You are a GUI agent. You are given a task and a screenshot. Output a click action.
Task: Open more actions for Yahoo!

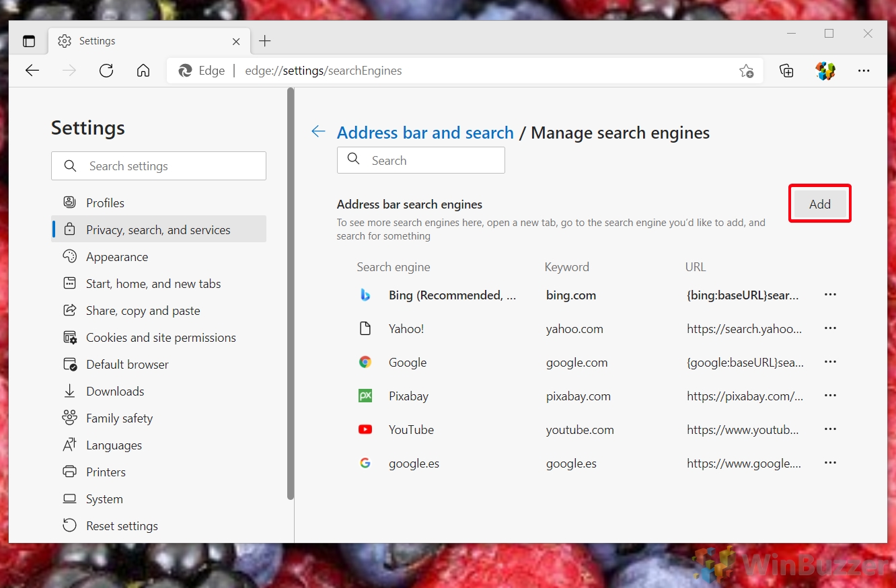click(x=830, y=328)
